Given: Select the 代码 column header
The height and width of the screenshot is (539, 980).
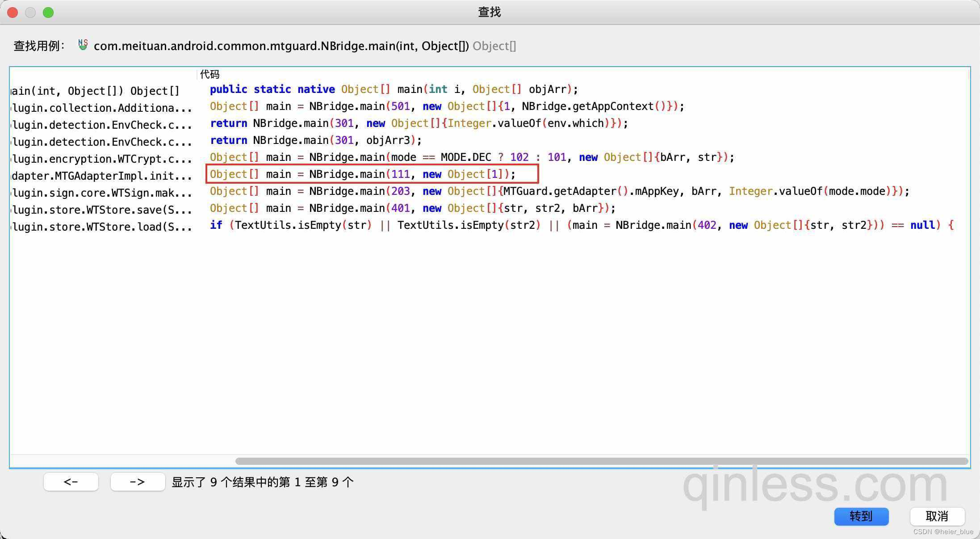Looking at the screenshot, I should pos(210,74).
